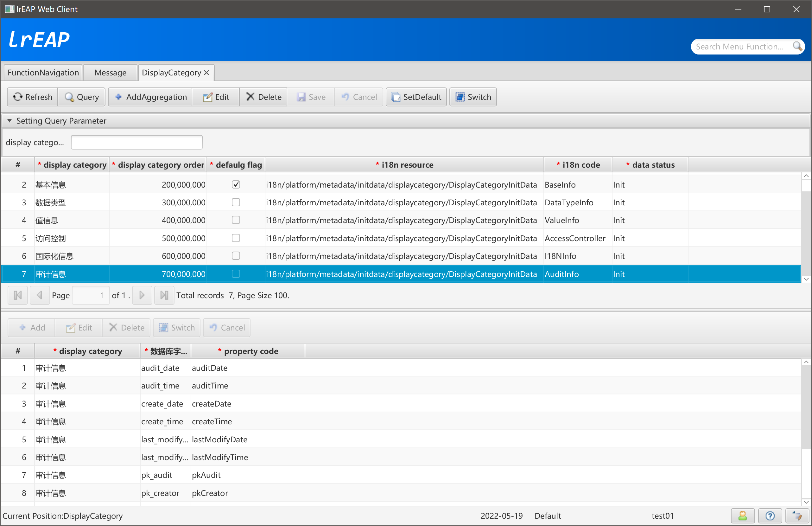Click the page number input field
This screenshot has height=526, width=812.
click(90, 295)
